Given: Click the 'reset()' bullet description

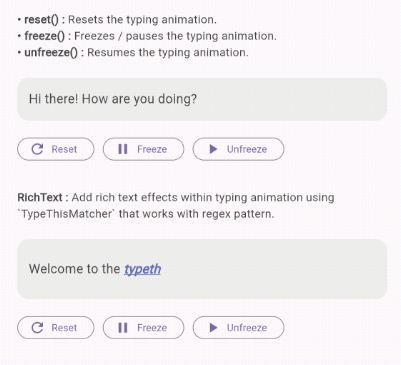Looking at the screenshot, I should click(x=117, y=20).
